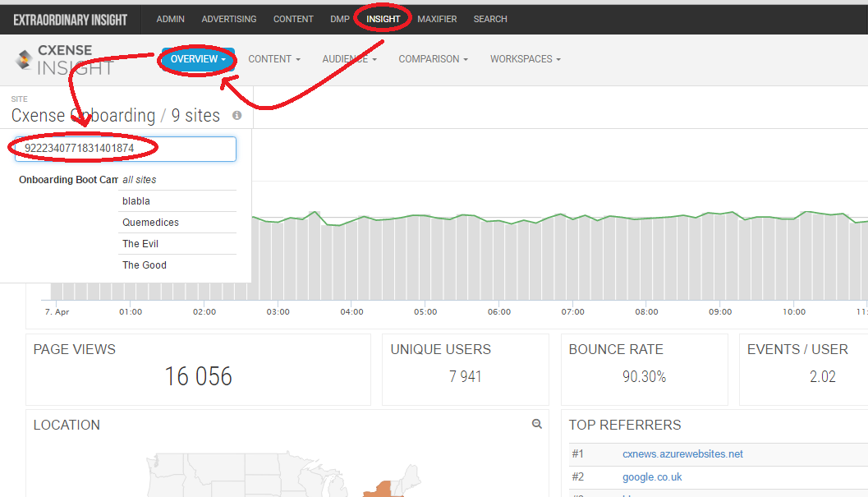The image size is (868, 497).
Task: Open the Workspaces dropdown
Action: pyautogui.click(x=525, y=59)
